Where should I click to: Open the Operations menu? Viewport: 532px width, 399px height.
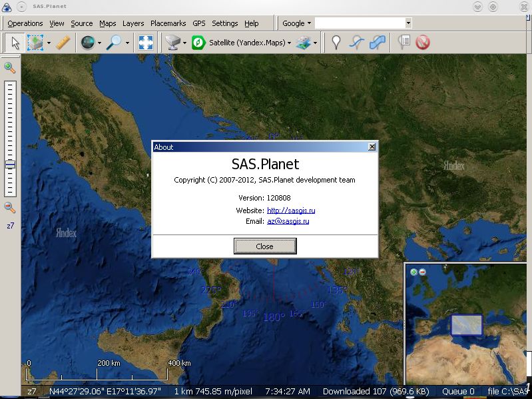tap(25, 23)
